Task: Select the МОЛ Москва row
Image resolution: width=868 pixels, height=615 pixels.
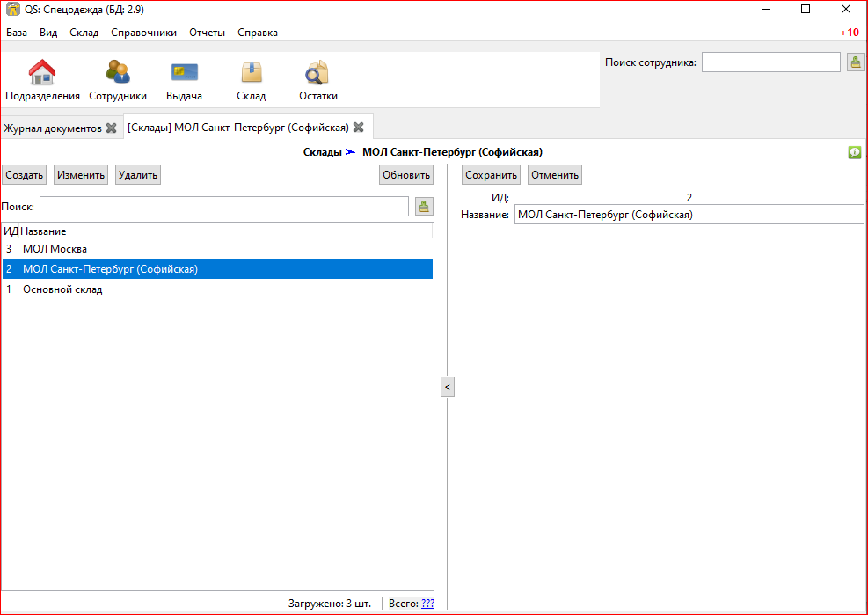Action: coord(55,249)
